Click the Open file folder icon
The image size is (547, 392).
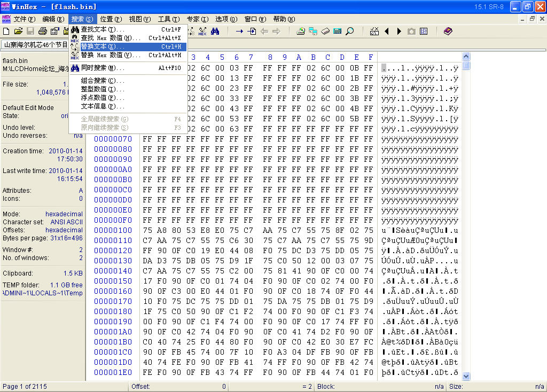click(x=18, y=32)
